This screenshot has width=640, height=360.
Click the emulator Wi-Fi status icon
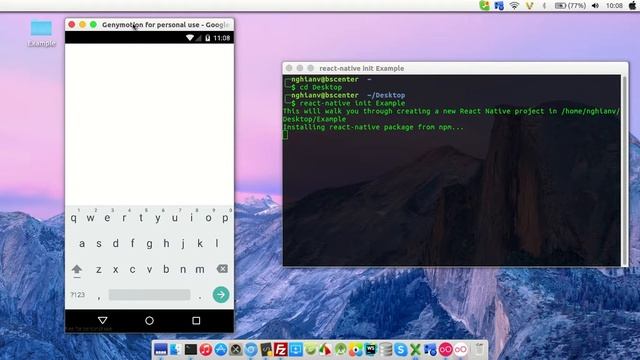click(x=190, y=38)
